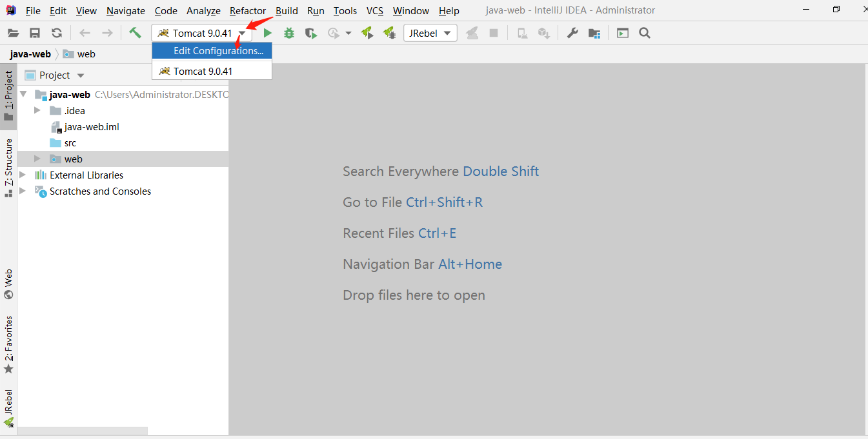
Task: Click java-web in the navigation breadcrumb
Action: (30, 54)
